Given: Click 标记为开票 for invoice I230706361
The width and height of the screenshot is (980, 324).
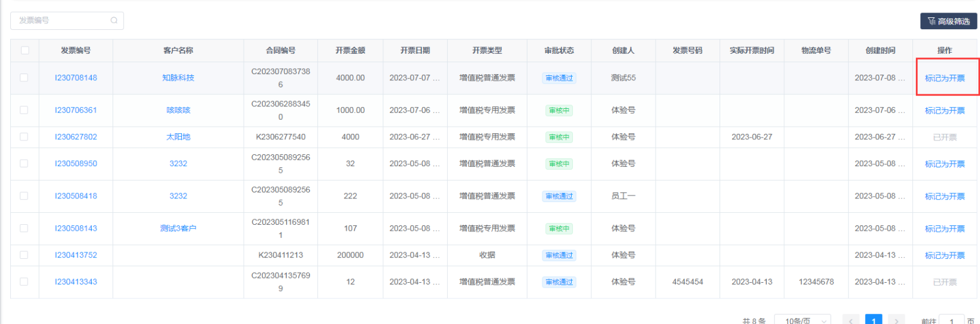Looking at the screenshot, I should pos(945,111).
